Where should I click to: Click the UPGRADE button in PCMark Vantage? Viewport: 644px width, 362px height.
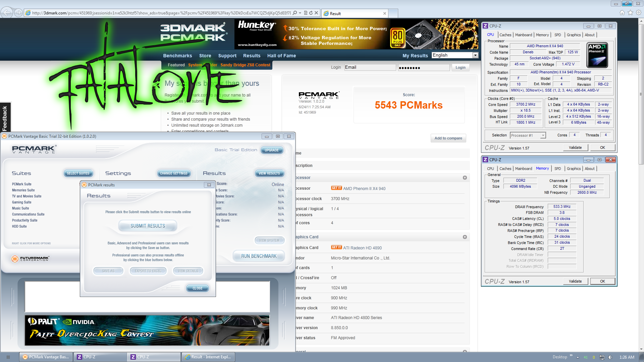click(272, 150)
